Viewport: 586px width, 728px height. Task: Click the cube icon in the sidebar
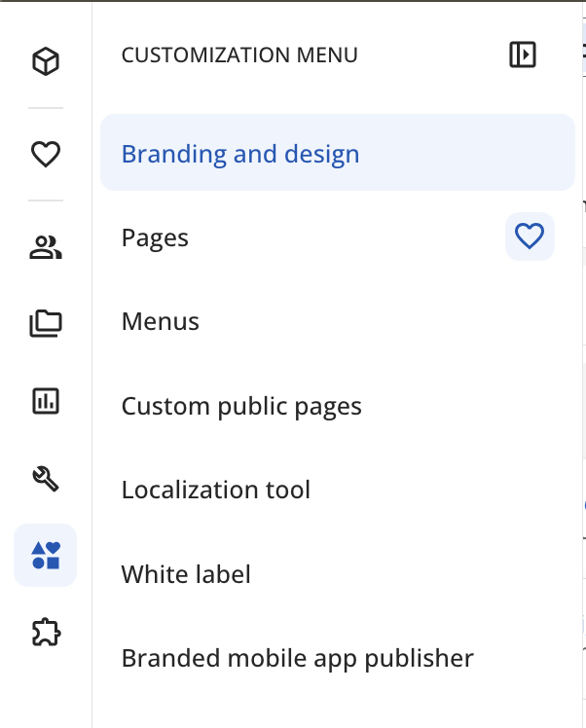[x=46, y=62]
